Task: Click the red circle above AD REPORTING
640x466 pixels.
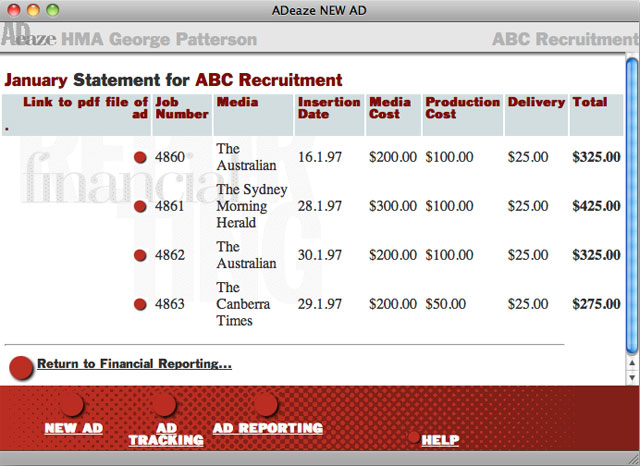Action: tap(265, 405)
